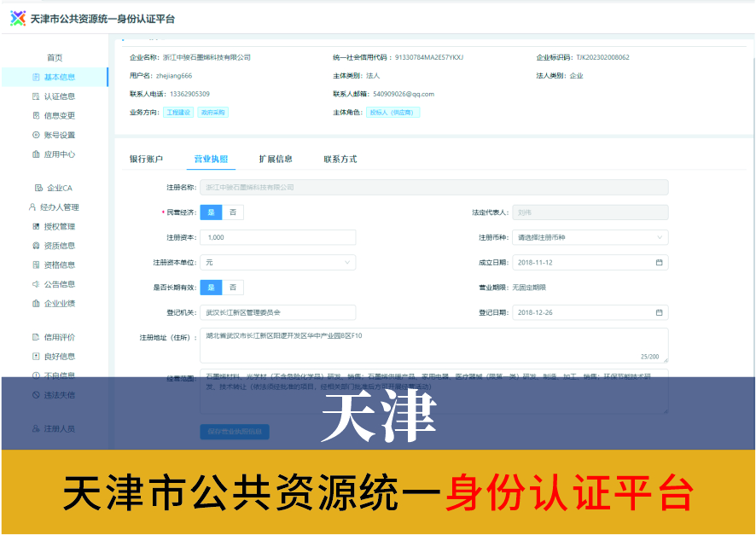756x535 pixels.
Task: Open calendar icon in 成立日期 field
Action: tap(659, 263)
